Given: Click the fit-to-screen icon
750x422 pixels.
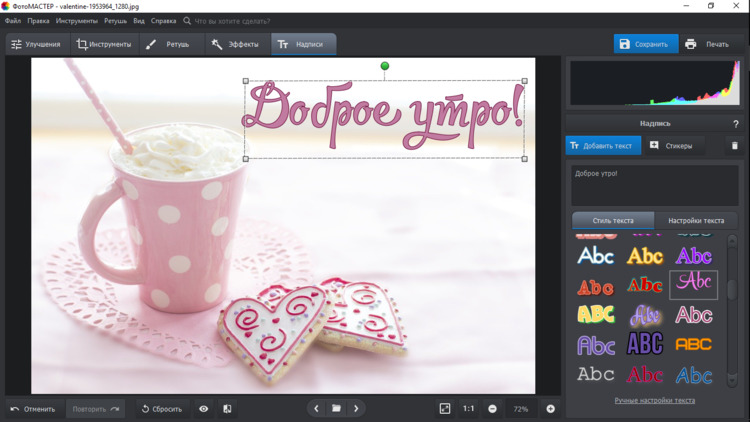Looking at the screenshot, I should (x=445, y=409).
